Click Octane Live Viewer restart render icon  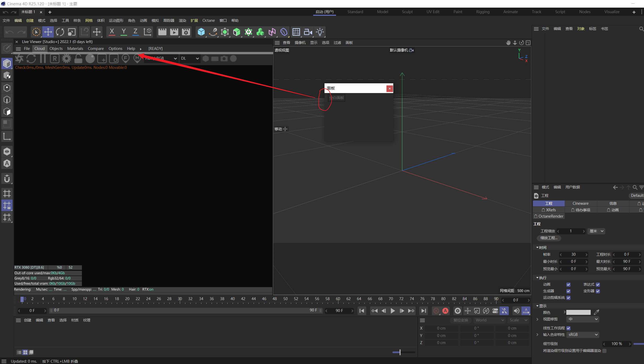pos(31,59)
